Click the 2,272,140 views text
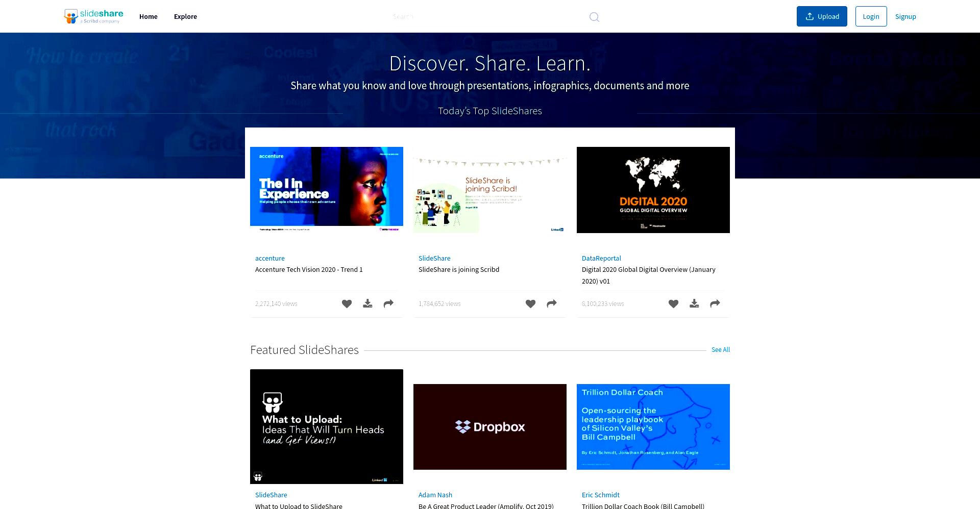This screenshot has height=509, width=980. 276,303
